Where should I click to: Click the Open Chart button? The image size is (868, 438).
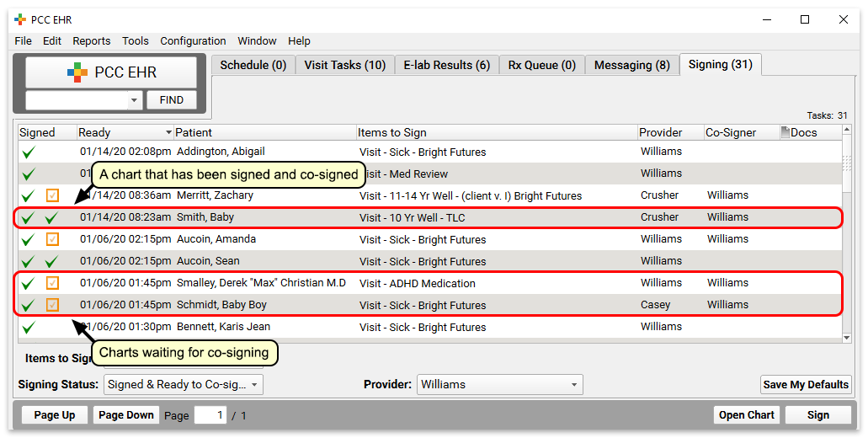click(x=746, y=415)
